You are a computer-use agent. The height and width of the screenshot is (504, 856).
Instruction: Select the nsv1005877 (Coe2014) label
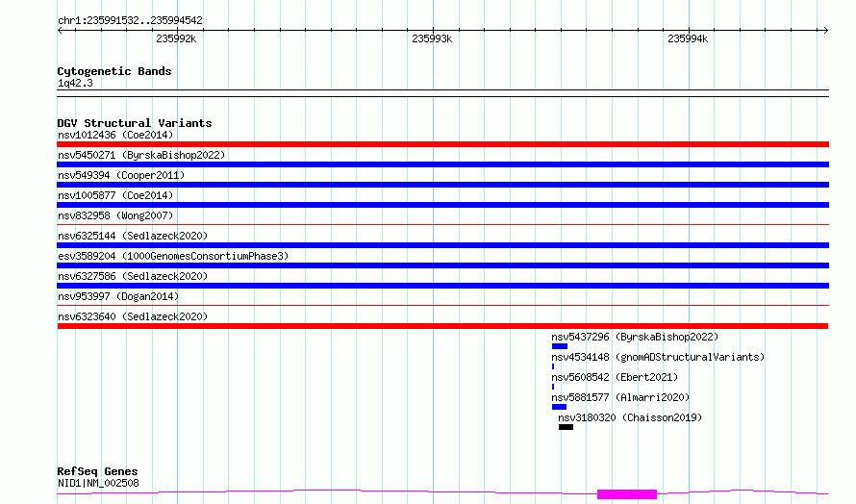coord(115,195)
